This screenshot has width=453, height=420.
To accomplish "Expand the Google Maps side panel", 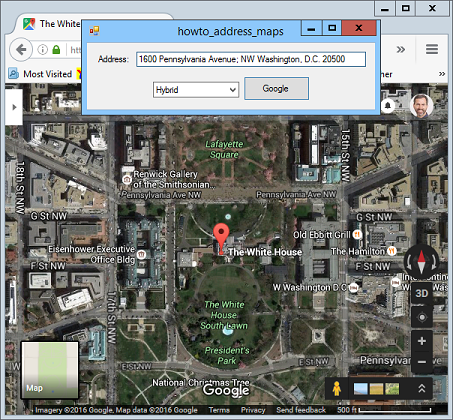I will click(14, 107).
